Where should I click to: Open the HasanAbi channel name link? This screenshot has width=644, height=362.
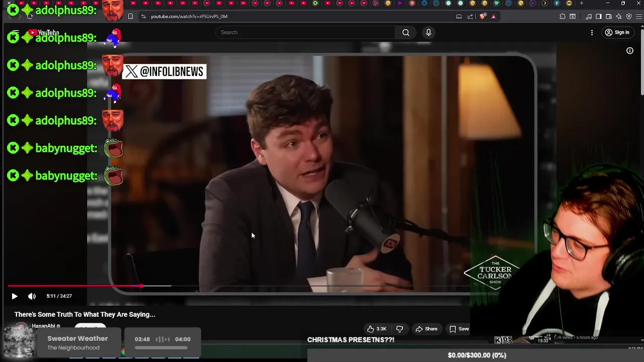pyautogui.click(x=43, y=326)
